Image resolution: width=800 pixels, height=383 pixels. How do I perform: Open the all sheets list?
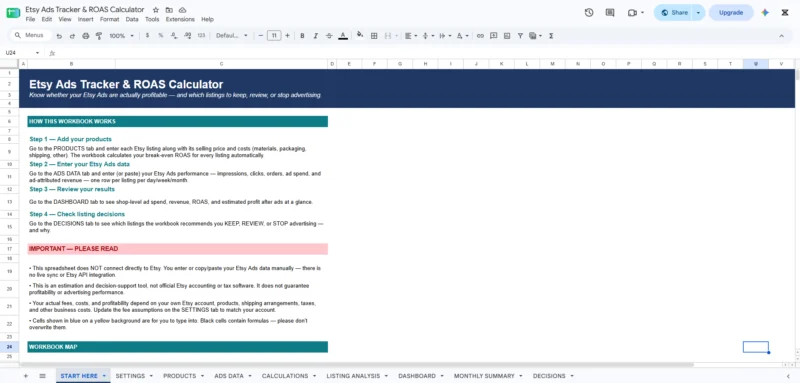tap(42, 376)
